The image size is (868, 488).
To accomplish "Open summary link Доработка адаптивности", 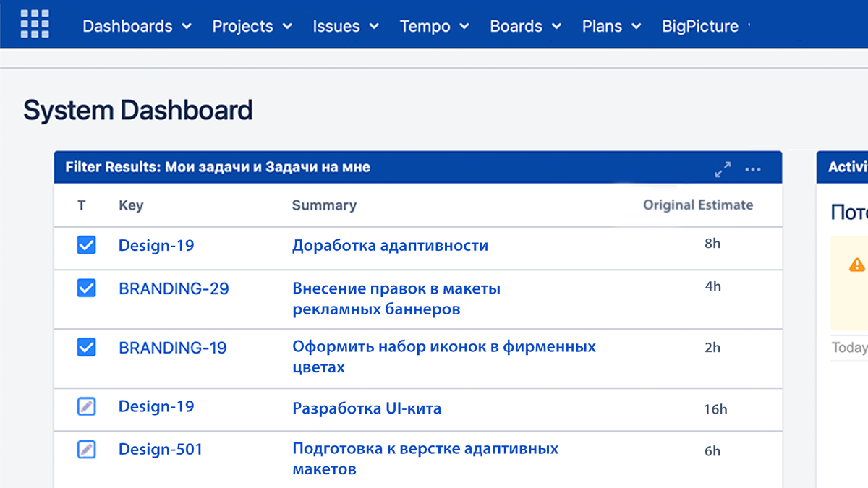I will [x=390, y=246].
